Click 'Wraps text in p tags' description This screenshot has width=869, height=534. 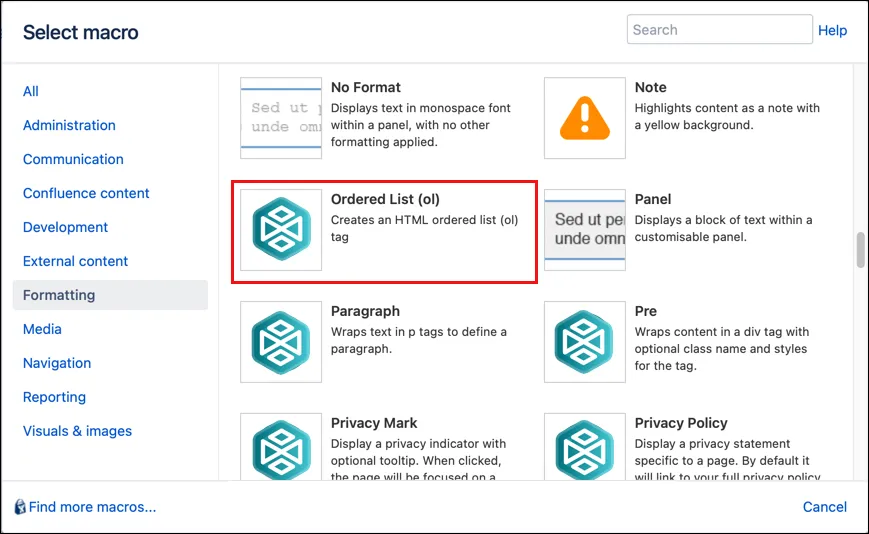click(x=419, y=340)
